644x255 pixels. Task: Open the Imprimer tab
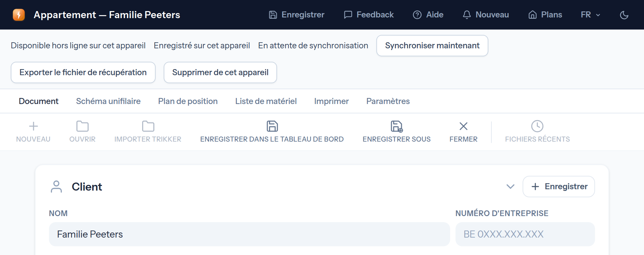(331, 101)
